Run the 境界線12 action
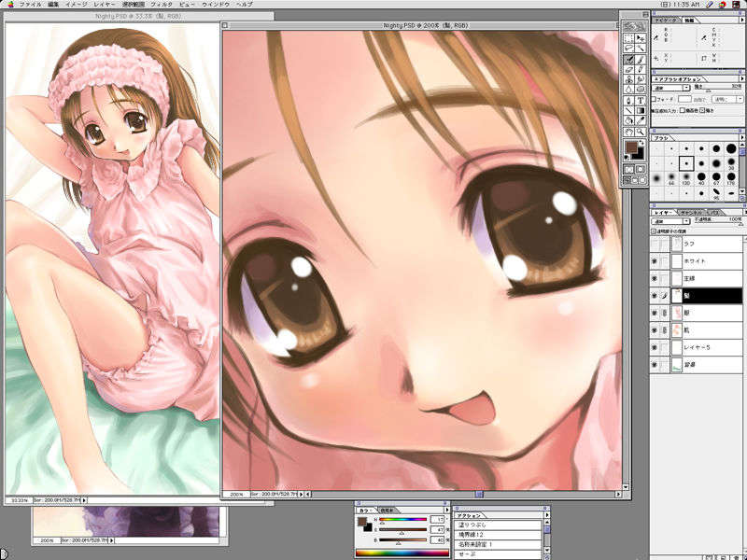This screenshot has width=747, height=560. pos(499,534)
